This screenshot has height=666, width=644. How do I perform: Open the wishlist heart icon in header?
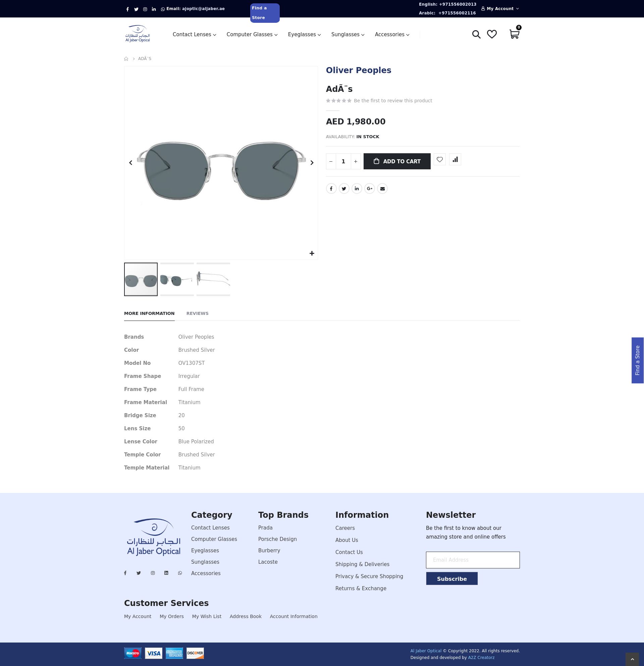[492, 34]
